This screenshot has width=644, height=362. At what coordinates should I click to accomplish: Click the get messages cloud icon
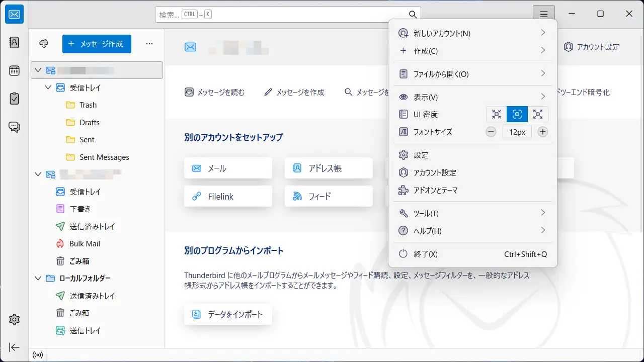tap(44, 44)
